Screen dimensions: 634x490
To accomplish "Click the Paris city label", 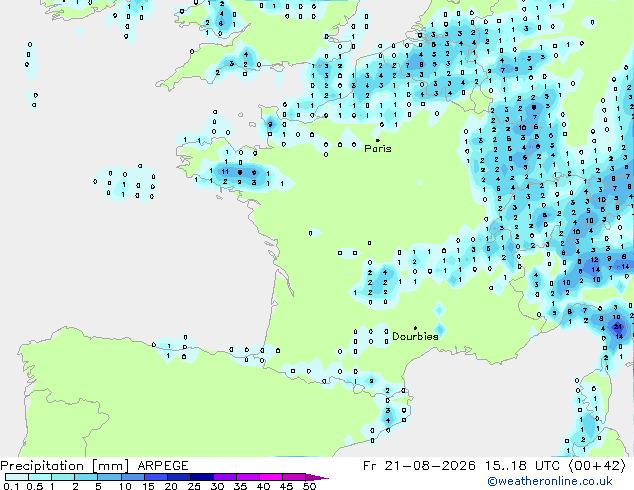I will 378,148.
